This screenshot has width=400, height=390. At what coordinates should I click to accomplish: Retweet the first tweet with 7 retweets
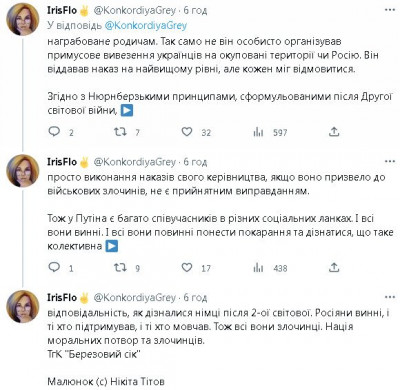click(x=120, y=132)
